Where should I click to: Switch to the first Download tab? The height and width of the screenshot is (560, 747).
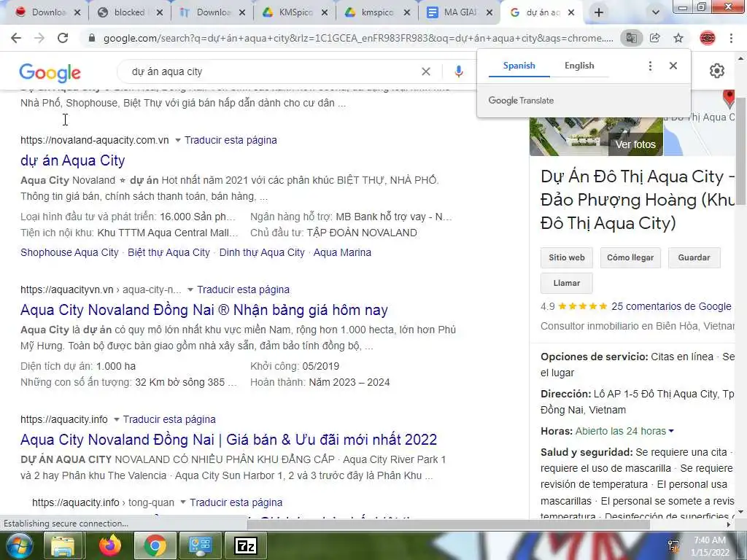[47, 13]
